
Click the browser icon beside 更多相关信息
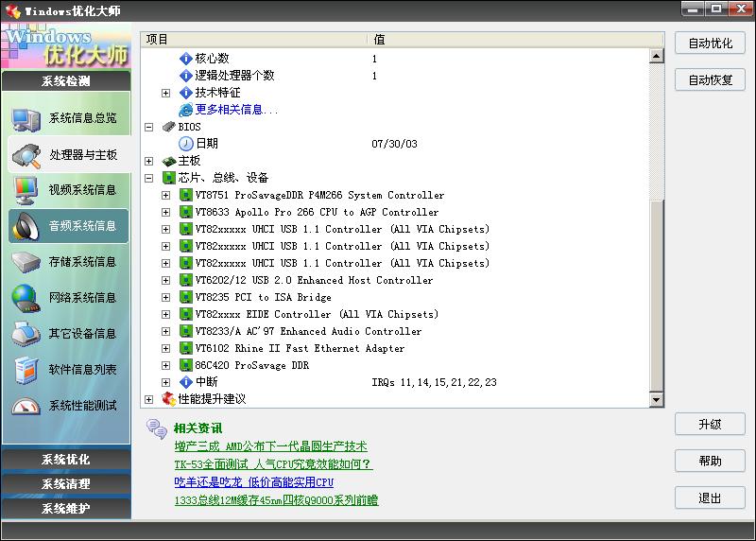pyautogui.click(x=185, y=110)
